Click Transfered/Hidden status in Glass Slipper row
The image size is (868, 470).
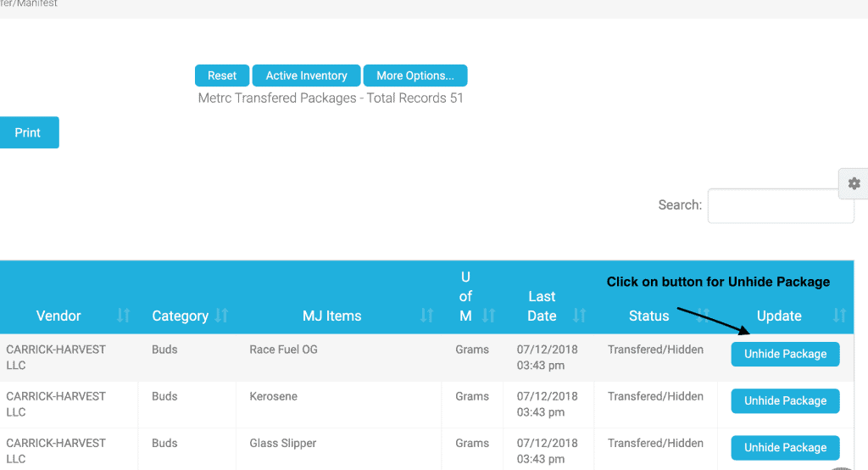pos(655,444)
